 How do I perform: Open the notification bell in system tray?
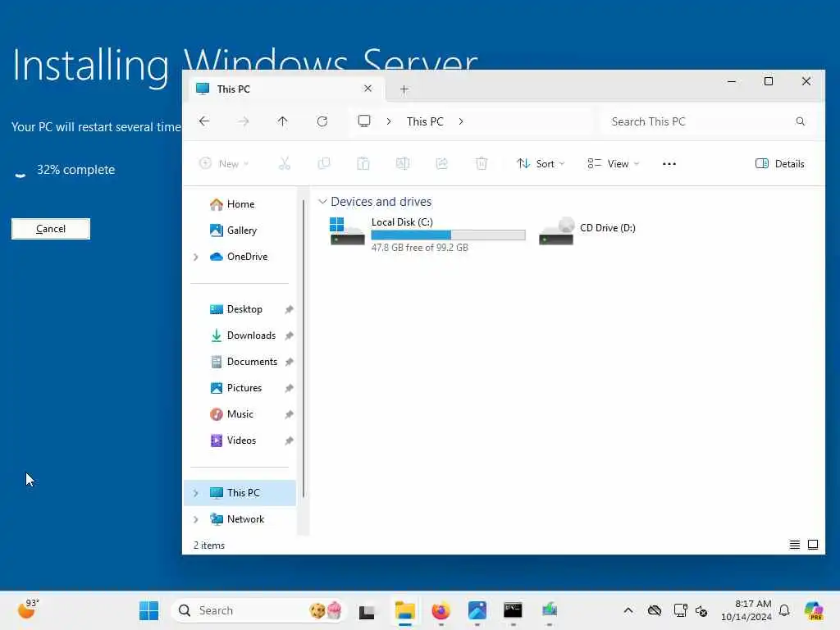pyautogui.click(x=784, y=610)
